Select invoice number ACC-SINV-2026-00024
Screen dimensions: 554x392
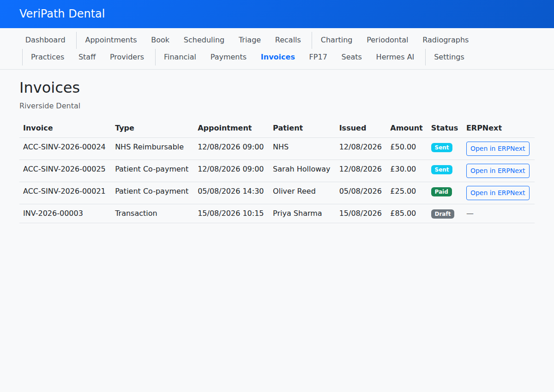[x=64, y=147]
